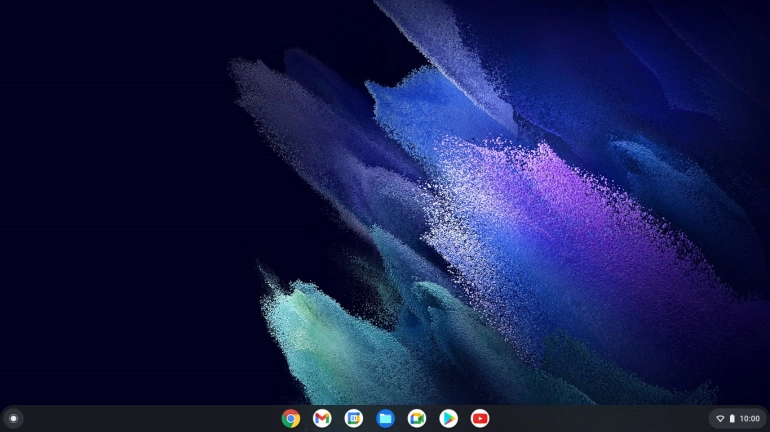Start Google Meet from the shelf
Image resolution: width=770 pixels, height=432 pixels.
(417, 418)
